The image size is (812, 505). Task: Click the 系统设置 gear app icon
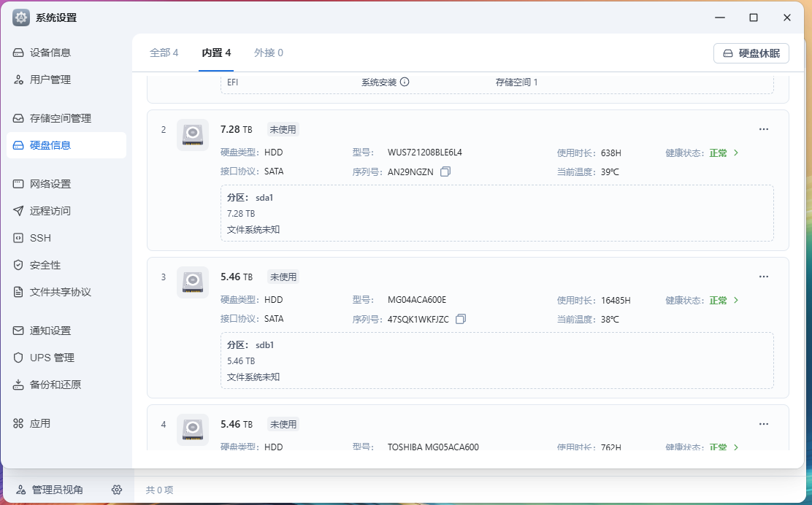[x=21, y=18]
